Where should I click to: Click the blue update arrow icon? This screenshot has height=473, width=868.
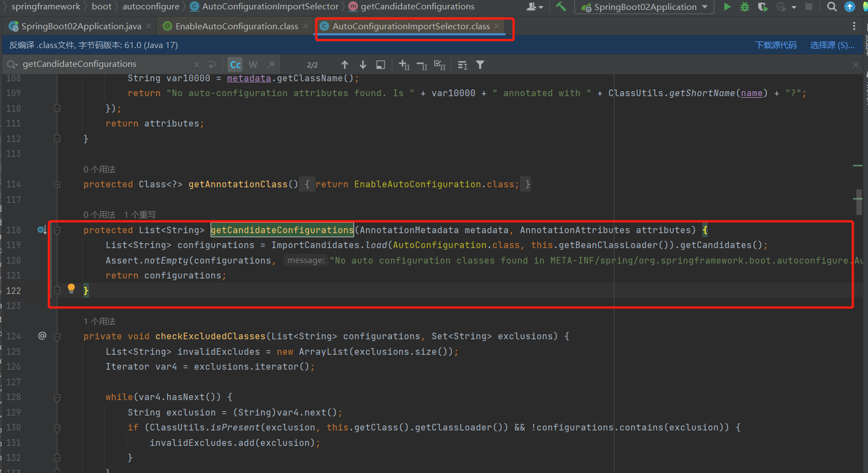(850, 7)
